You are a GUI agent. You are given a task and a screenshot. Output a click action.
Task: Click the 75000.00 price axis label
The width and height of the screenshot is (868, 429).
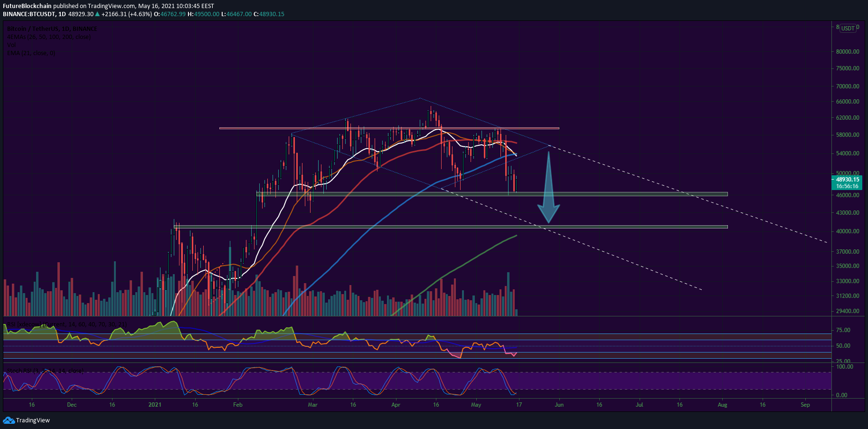(848, 68)
